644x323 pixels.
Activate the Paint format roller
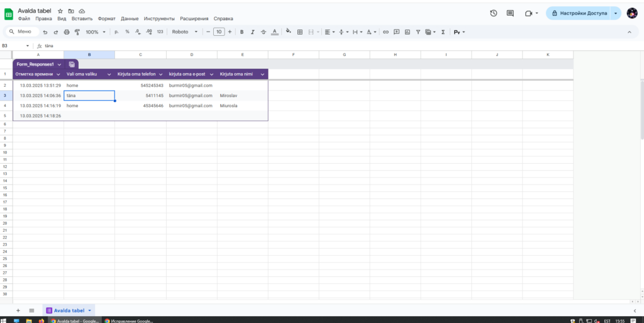click(77, 31)
